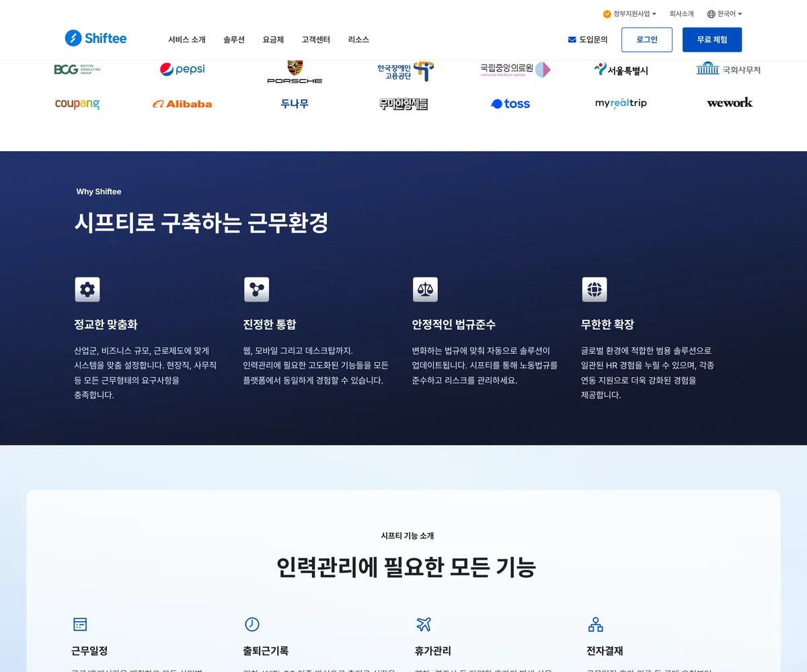The image size is (807, 672).
Task: Click the globe icon above 무한한 확장
Action: [594, 290]
